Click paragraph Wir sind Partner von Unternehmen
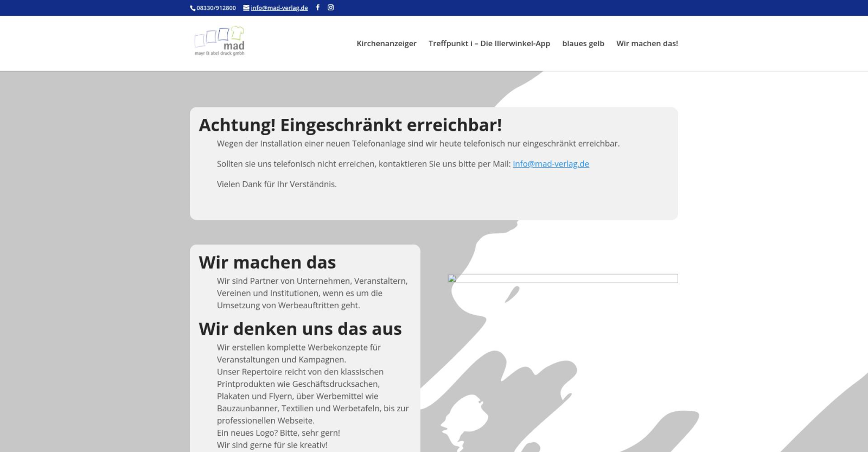The height and width of the screenshot is (452, 868). click(x=312, y=293)
